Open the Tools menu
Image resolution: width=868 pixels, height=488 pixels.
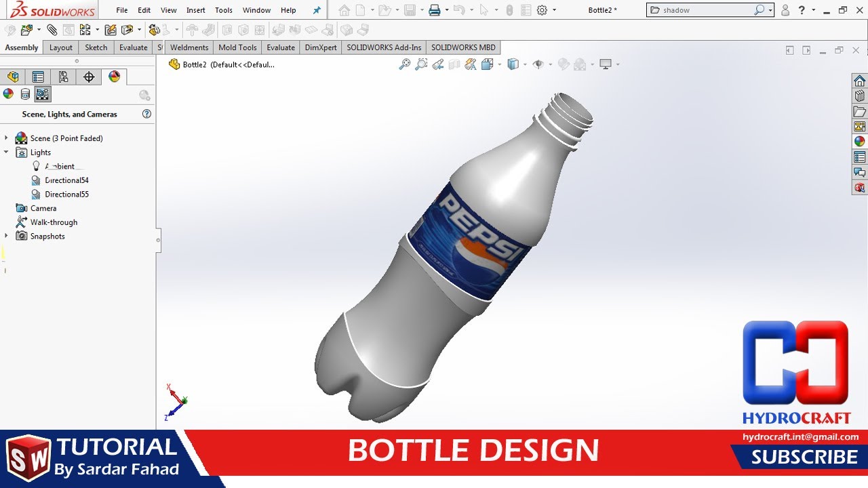(x=224, y=10)
